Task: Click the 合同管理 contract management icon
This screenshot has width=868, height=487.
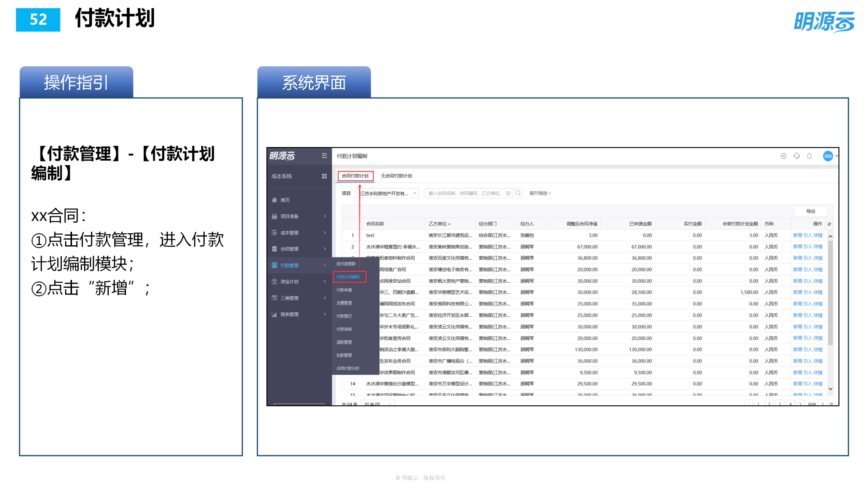Action: coord(274,249)
